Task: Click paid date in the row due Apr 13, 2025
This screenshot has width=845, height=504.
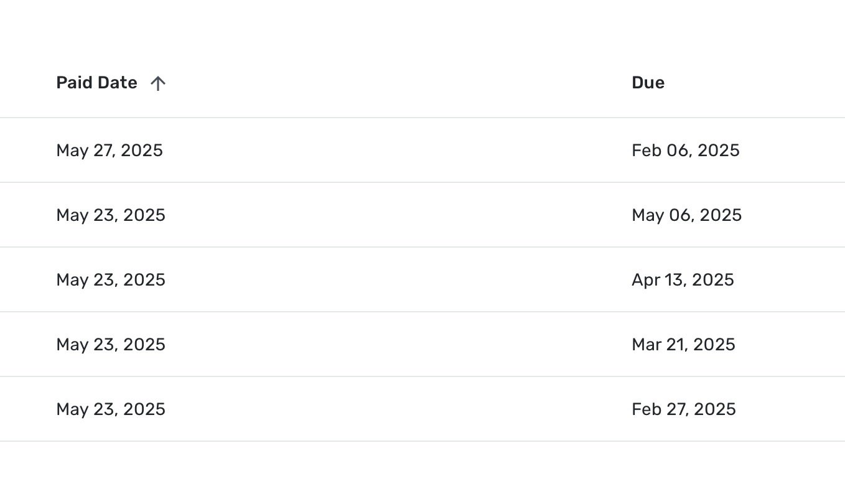Action: click(x=111, y=280)
